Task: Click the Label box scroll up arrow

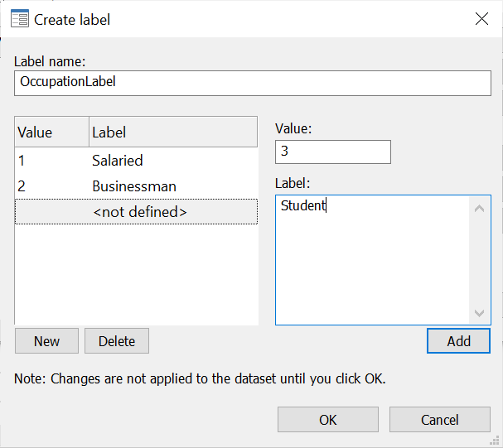Action: (479, 209)
